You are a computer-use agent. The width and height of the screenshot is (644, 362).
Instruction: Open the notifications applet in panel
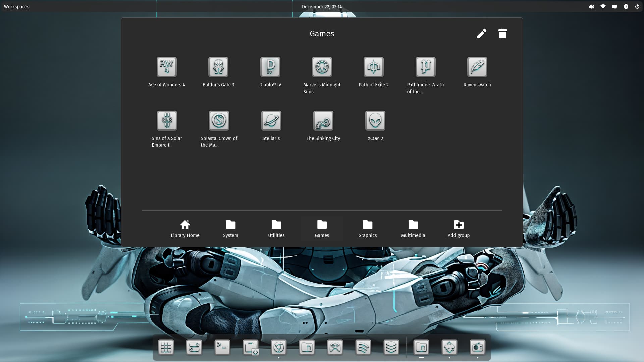[x=614, y=7]
